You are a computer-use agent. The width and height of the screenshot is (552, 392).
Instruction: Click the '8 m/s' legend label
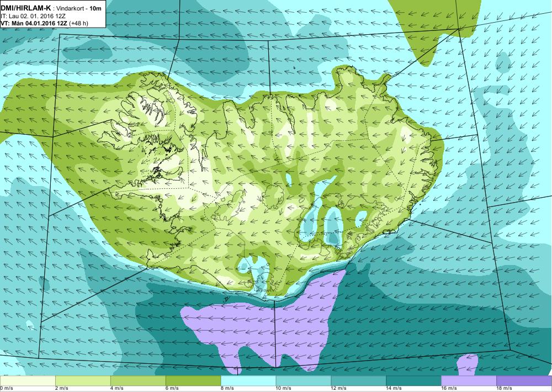coord(227,389)
